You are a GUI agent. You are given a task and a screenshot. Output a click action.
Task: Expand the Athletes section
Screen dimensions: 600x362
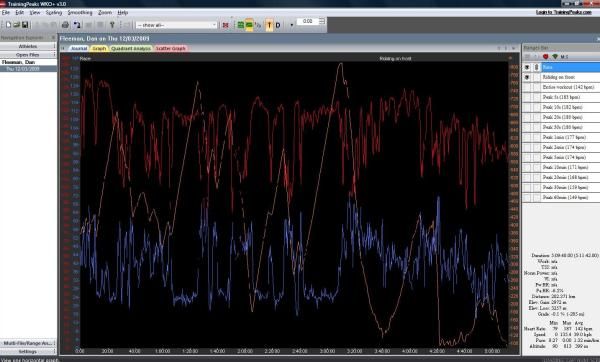pos(28,46)
